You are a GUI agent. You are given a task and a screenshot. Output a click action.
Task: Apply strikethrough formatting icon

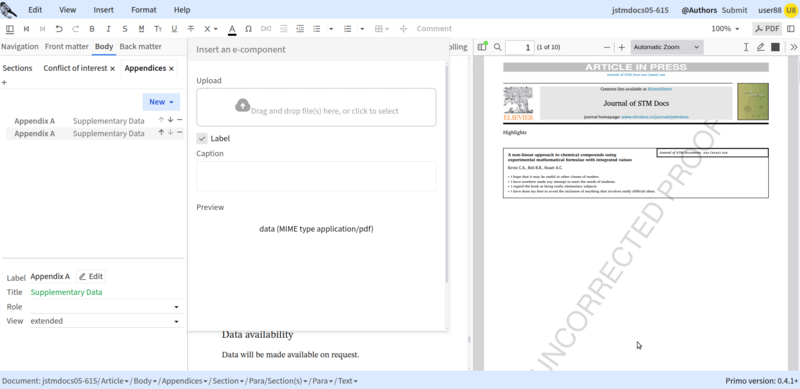click(x=191, y=29)
